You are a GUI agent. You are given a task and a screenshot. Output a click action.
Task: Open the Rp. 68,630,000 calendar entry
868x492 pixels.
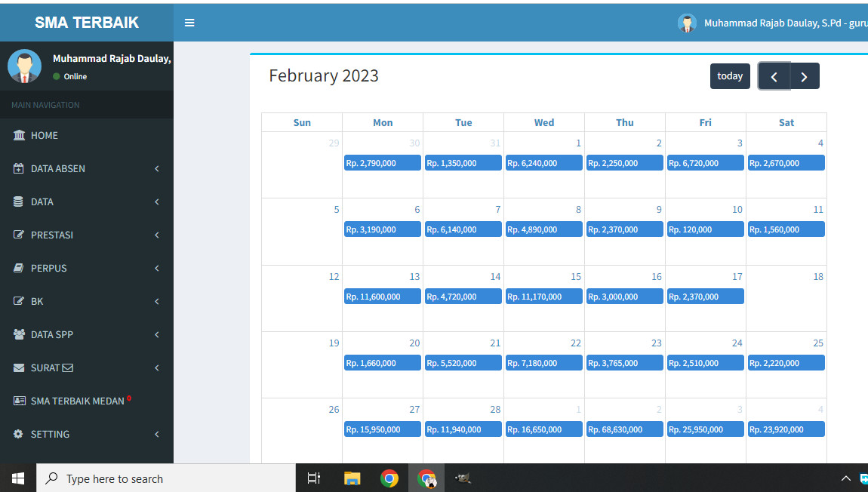624,429
